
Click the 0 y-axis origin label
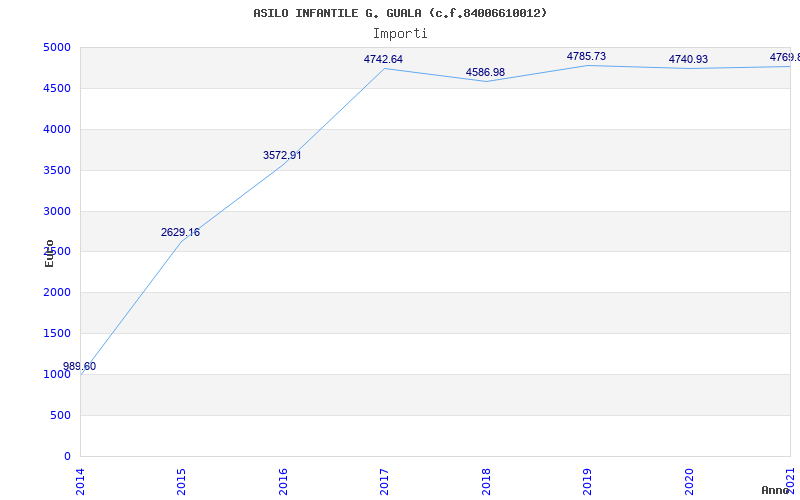[x=67, y=456]
